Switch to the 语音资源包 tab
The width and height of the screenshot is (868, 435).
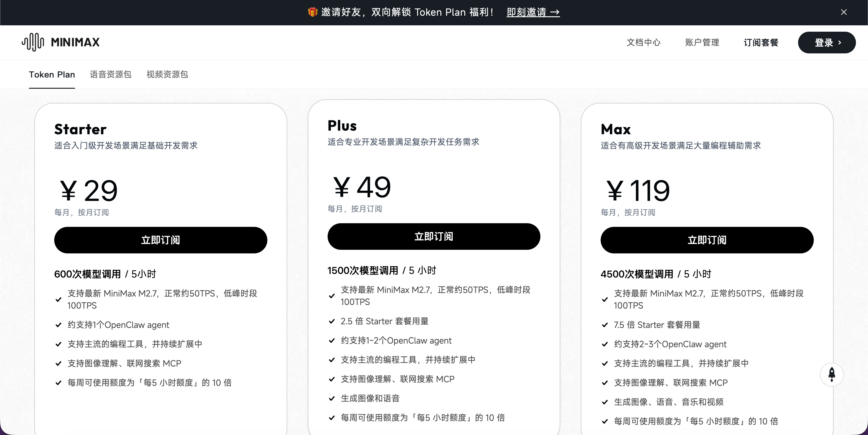(111, 75)
